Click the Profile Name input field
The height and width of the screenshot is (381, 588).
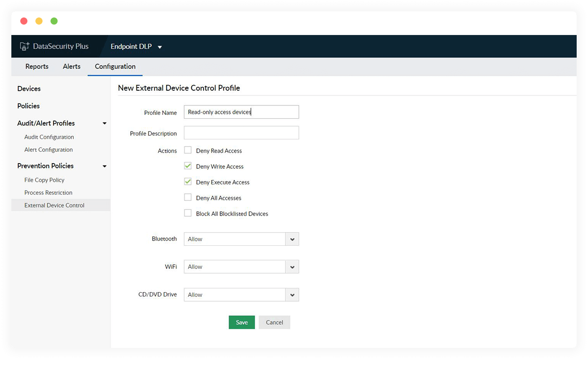(x=241, y=112)
